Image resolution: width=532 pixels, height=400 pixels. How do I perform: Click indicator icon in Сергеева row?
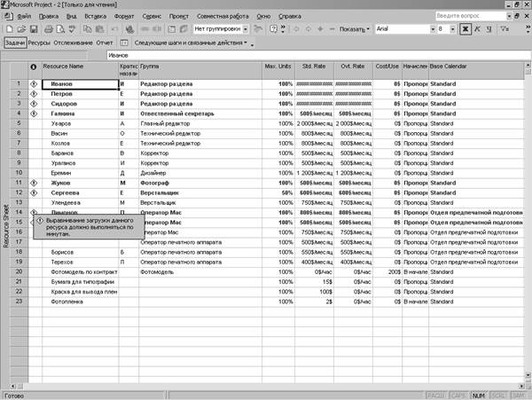34,192
